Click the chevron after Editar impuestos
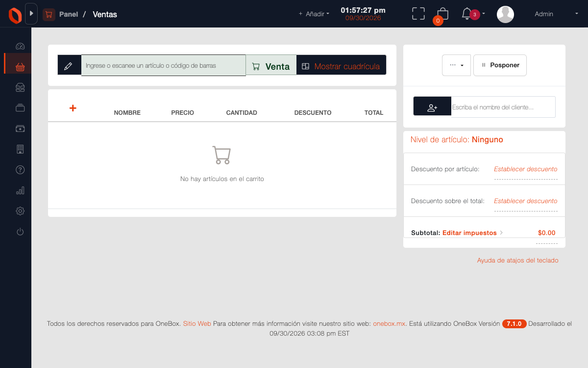The image size is (588, 368). point(501,233)
